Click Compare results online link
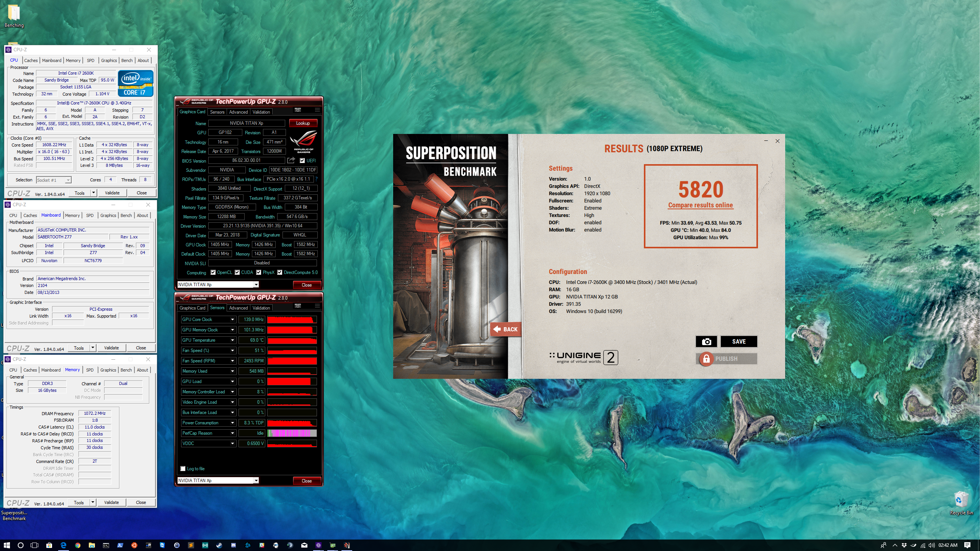This screenshot has width=980, height=551. [701, 205]
